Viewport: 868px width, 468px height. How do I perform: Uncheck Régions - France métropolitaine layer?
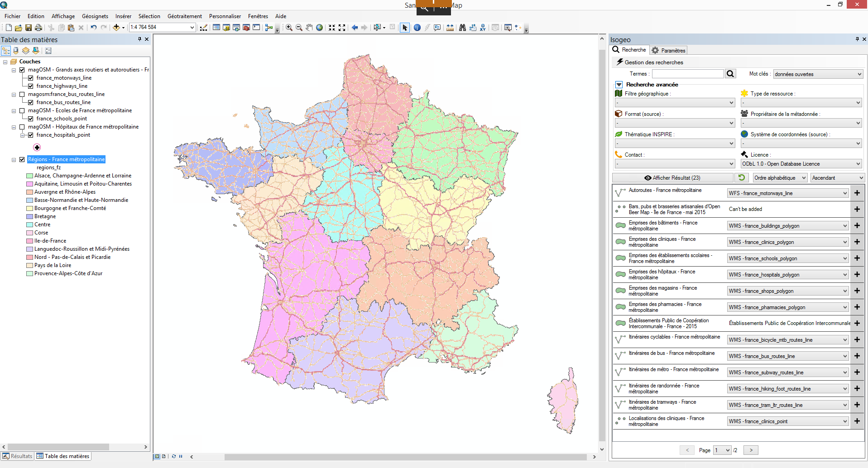[x=22, y=159]
